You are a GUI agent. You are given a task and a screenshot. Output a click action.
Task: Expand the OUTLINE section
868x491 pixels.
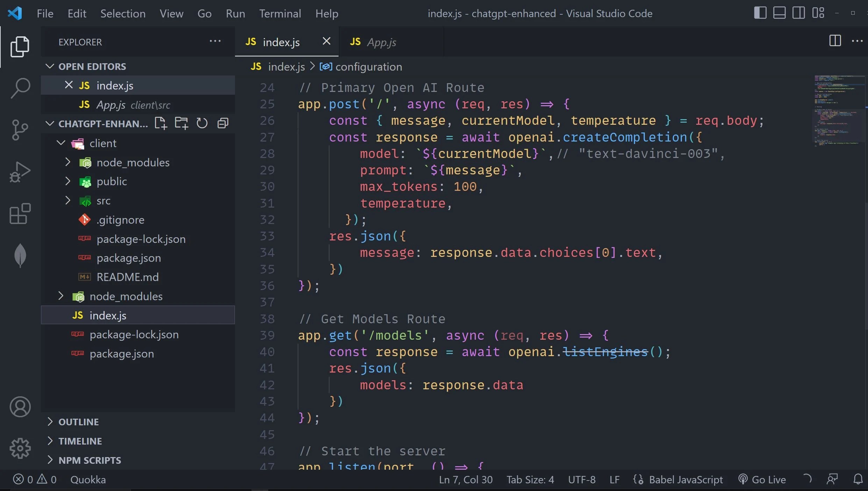[78, 422]
